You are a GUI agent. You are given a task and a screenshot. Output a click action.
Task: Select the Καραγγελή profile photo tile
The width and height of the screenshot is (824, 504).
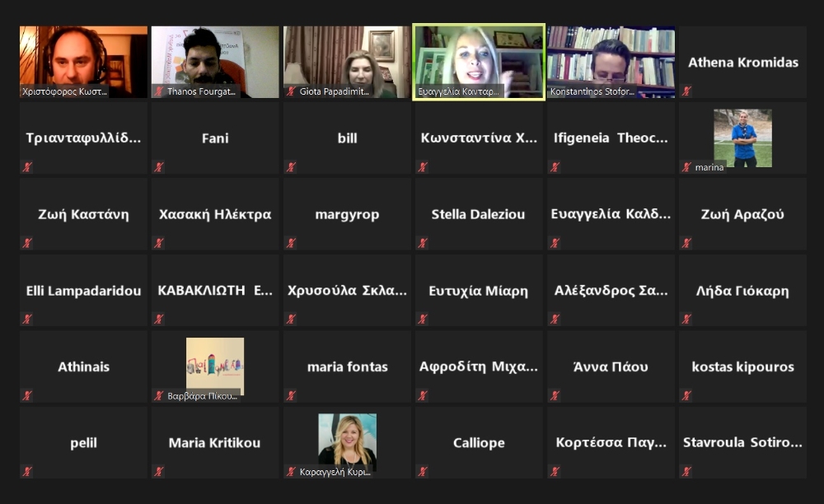click(x=347, y=442)
